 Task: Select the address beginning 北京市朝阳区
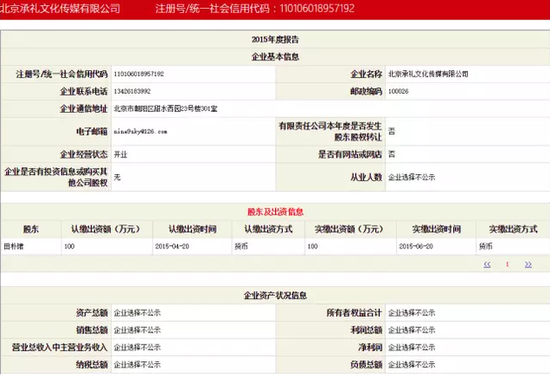point(166,109)
